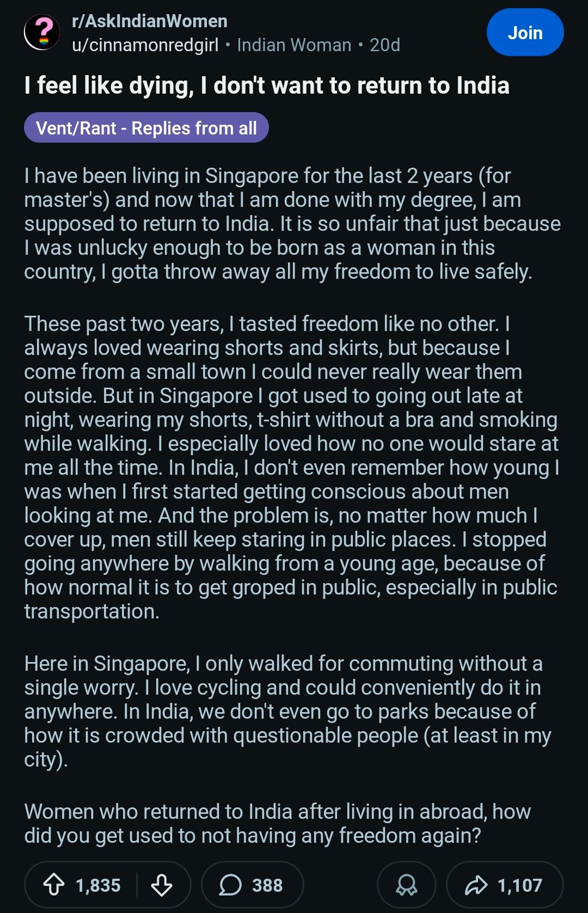Open the r/AskIndianWomen subreddit name link
The width and height of the screenshot is (588, 913).
[150, 21]
